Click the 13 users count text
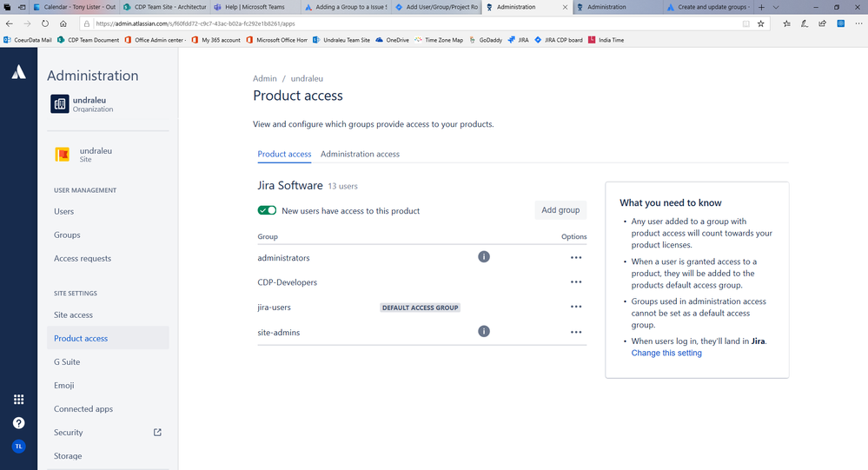Screen dimensions: 868x470 (x=342, y=187)
